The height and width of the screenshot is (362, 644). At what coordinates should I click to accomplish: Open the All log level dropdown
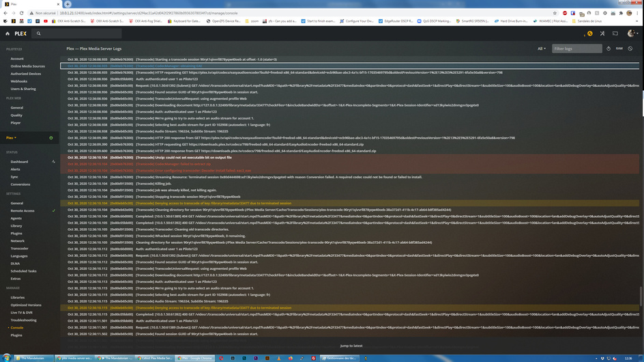tap(542, 48)
